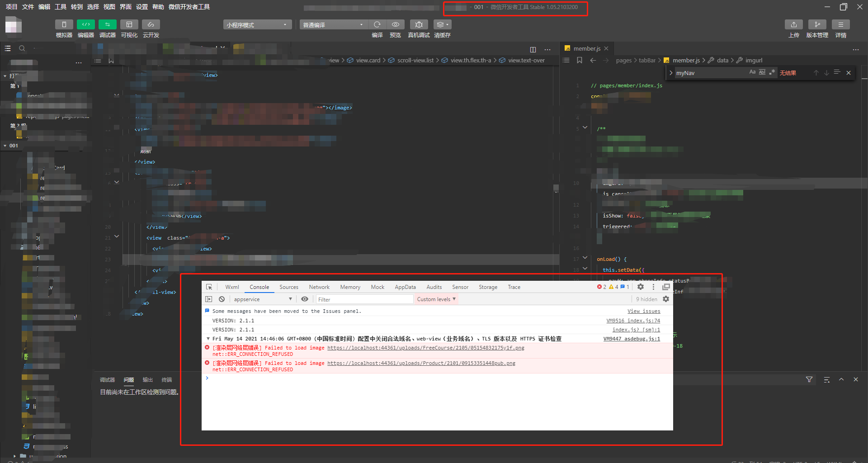This screenshot has width=868, height=463.
Task: Toggle find in selection
Action: (837, 73)
